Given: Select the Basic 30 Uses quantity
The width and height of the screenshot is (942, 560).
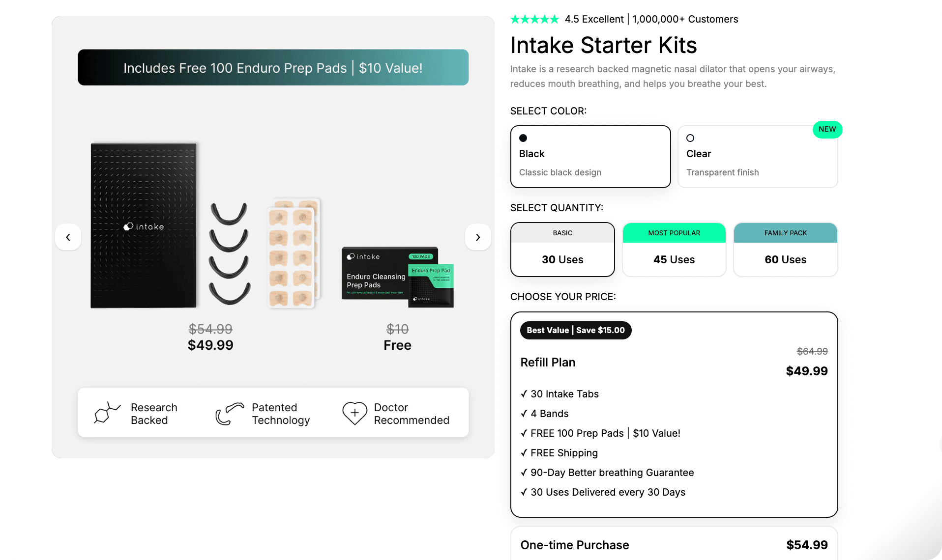Looking at the screenshot, I should point(562,250).
